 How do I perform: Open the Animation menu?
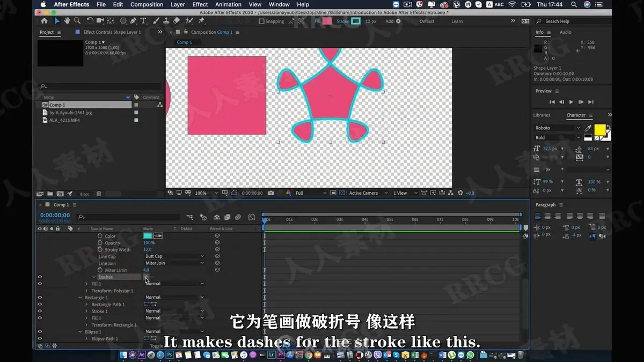pos(228,4)
